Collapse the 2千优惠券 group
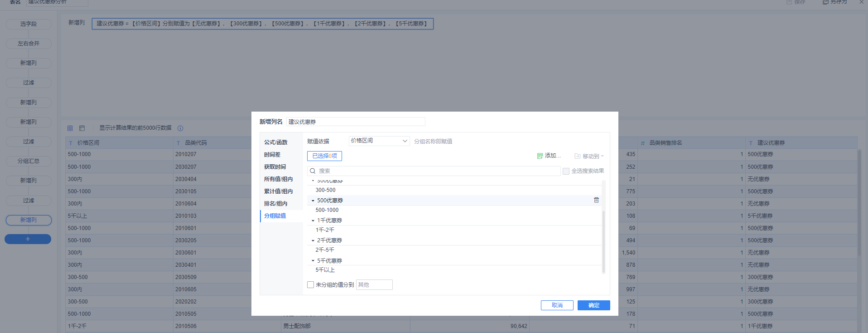868x333 pixels. tap(313, 240)
